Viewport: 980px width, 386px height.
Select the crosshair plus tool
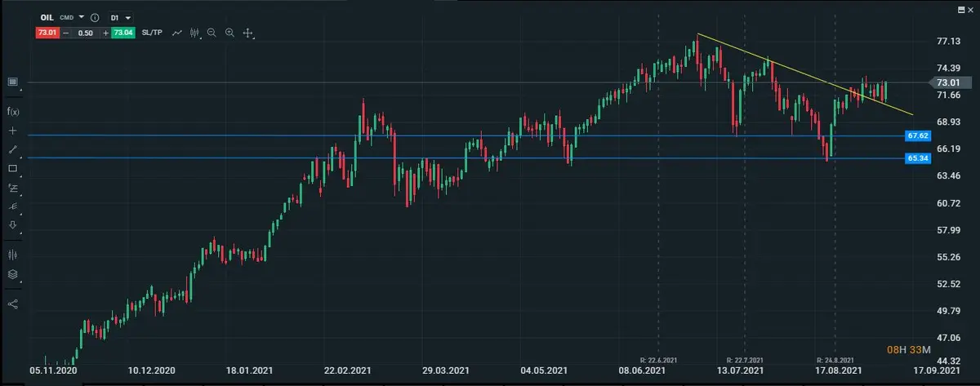[13, 131]
